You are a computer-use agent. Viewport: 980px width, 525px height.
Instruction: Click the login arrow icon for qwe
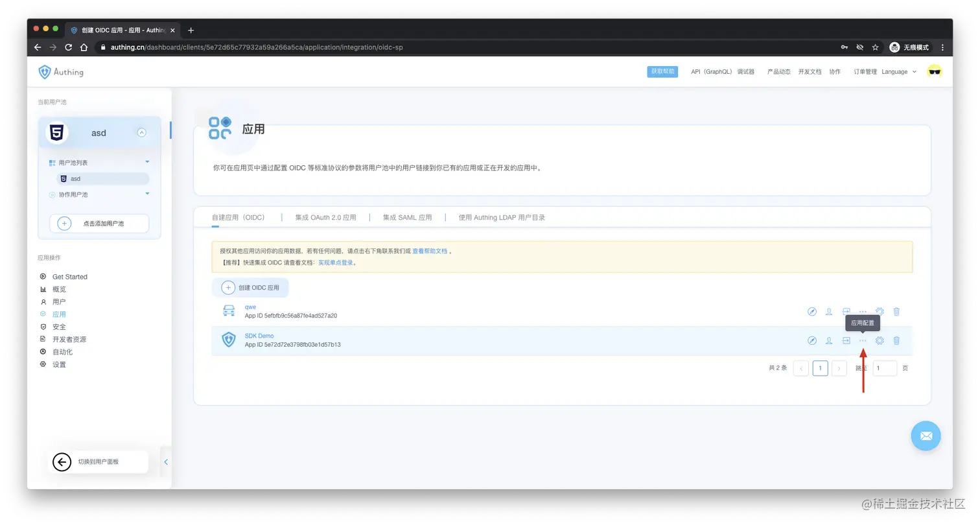click(846, 312)
